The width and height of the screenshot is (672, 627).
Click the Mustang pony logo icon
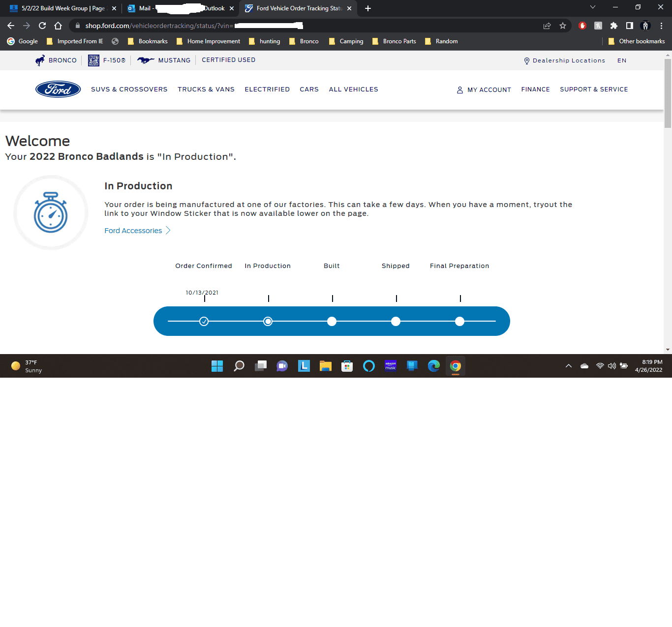[146, 60]
